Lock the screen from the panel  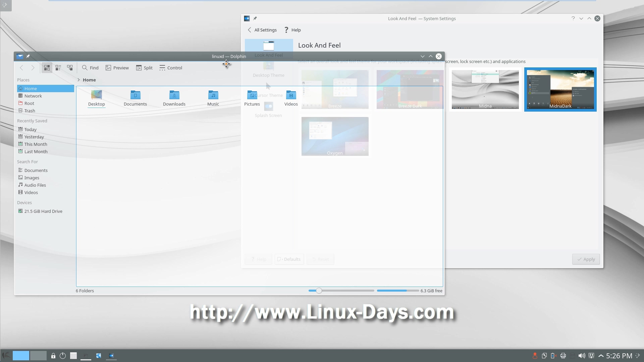53,356
